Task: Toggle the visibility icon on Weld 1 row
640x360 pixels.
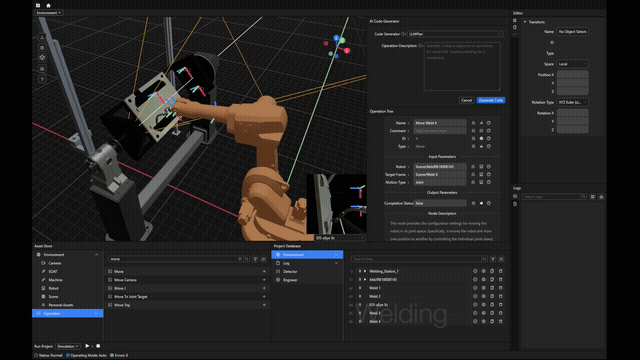Action: (x=475, y=288)
